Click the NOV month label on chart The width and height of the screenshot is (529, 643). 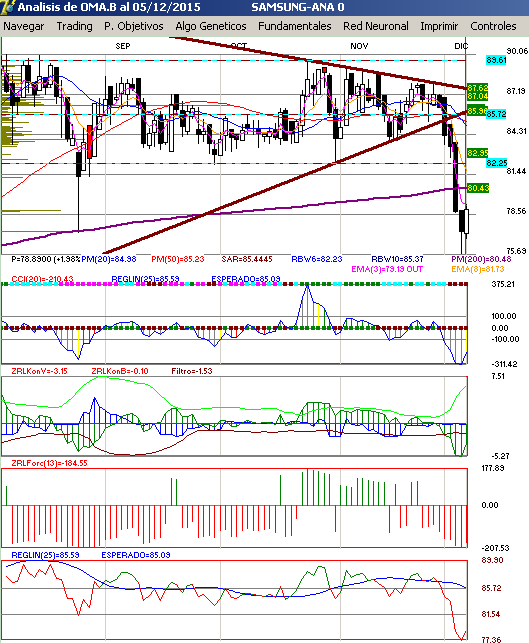(x=359, y=46)
